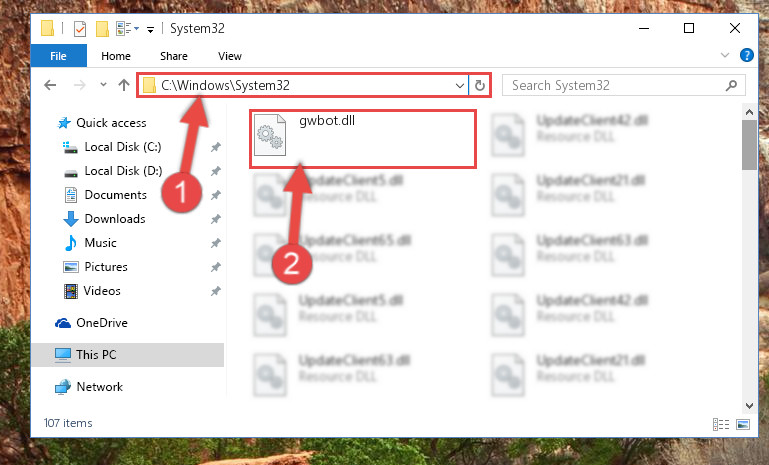Switch to large thumbnails view icon
The image size is (769, 465).
click(743, 424)
